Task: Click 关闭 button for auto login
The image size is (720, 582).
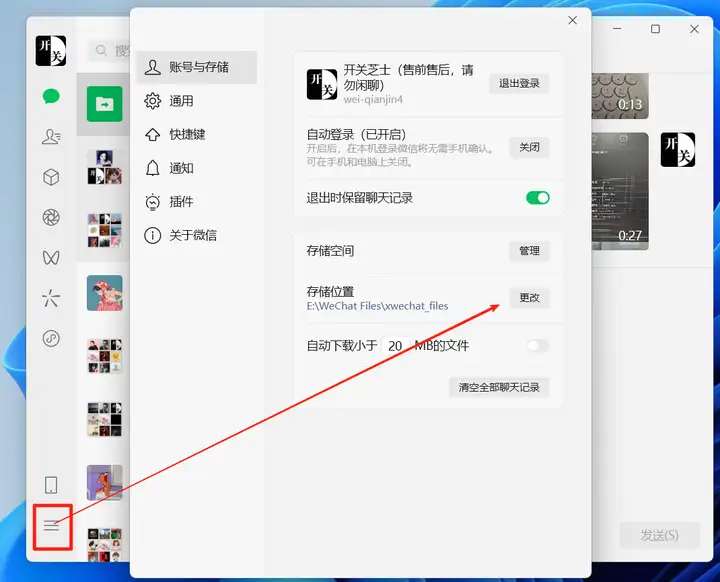Action: point(529,147)
